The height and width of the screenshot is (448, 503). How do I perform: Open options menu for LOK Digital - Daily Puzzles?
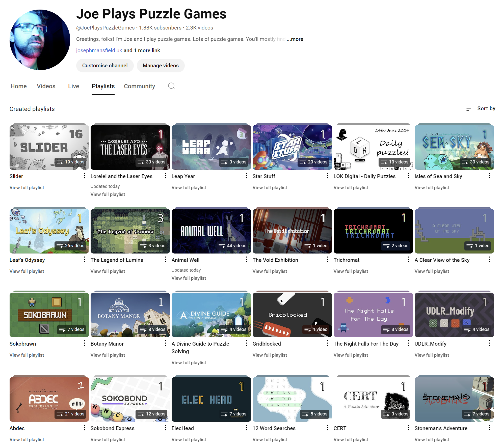pyautogui.click(x=409, y=176)
